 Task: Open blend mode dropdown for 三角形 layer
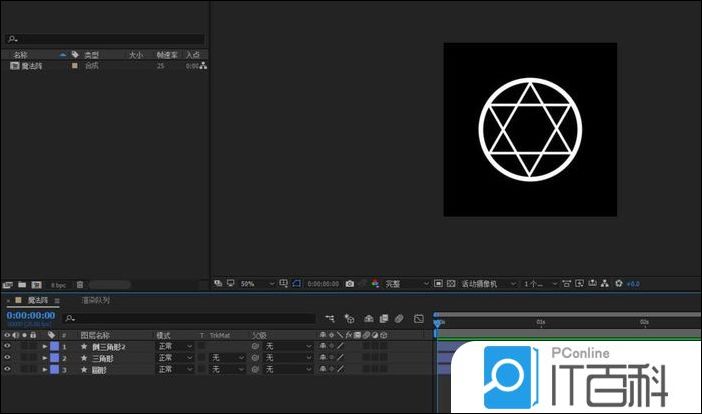[x=175, y=358]
